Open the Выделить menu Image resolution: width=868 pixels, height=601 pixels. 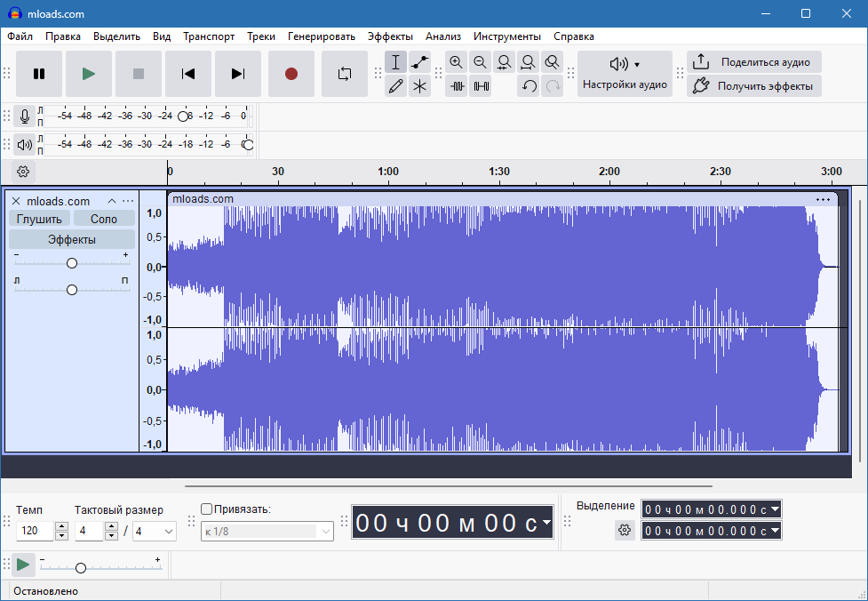pos(116,36)
